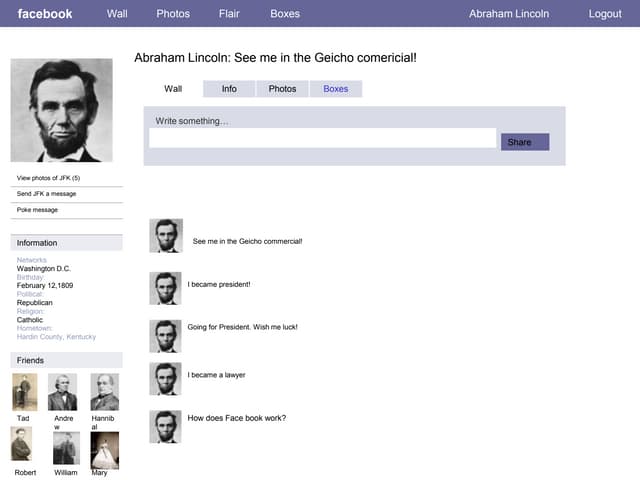
Task: Click avatar beside 'I became president!' post
Action: (165, 288)
